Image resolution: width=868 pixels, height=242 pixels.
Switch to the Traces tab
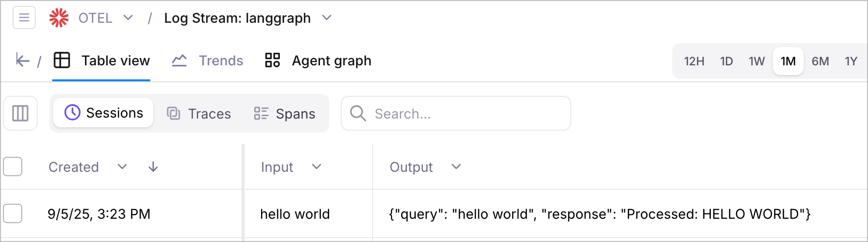point(199,113)
